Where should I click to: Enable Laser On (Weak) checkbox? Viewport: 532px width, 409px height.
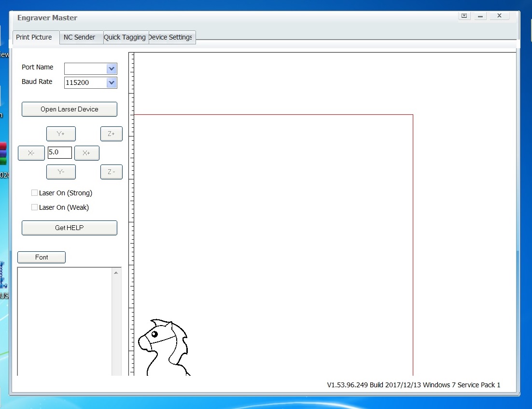[x=34, y=207]
